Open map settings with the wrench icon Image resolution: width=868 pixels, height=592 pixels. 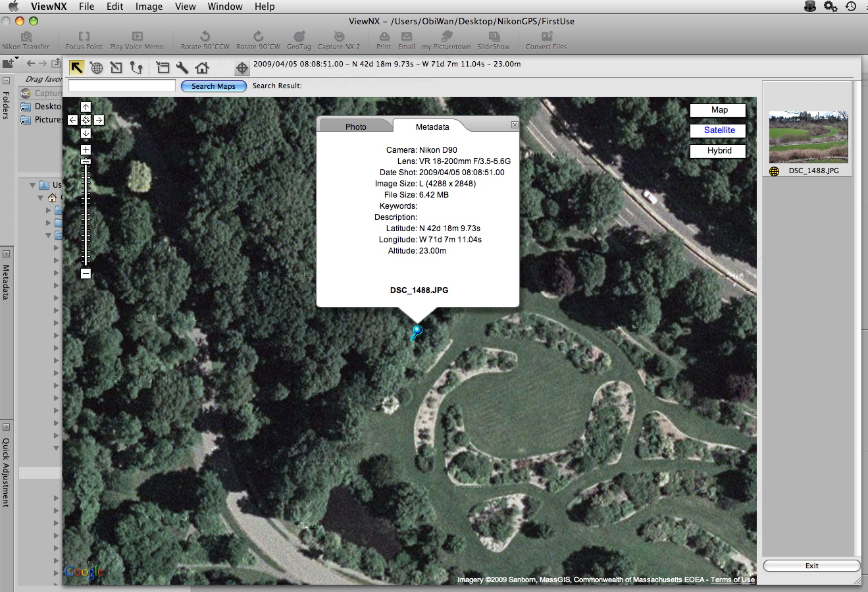tap(182, 67)
